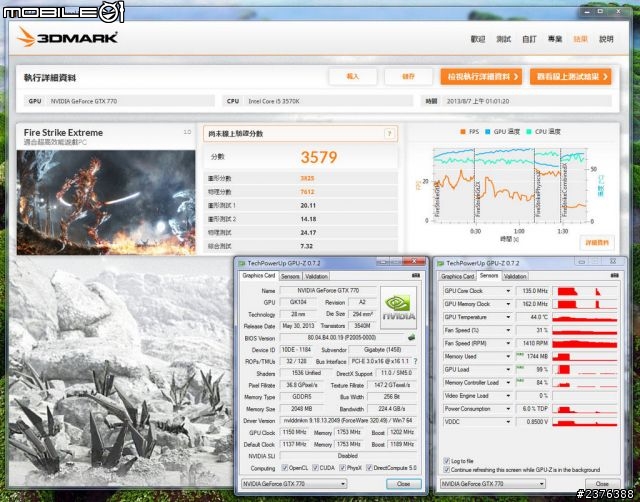Viewport: 640px width, 502px height.
Task: Click the green CPU 溫度 legend swatch
Action: pyautogui.click(x=529, y=131)
